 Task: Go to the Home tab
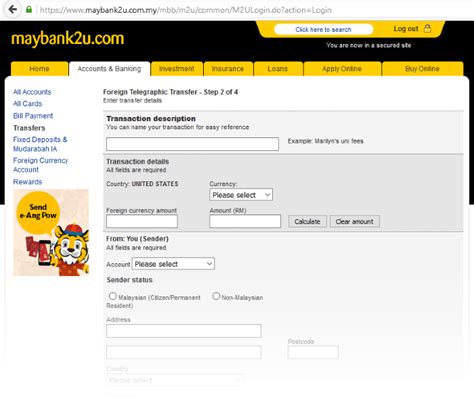pos(39,69)
